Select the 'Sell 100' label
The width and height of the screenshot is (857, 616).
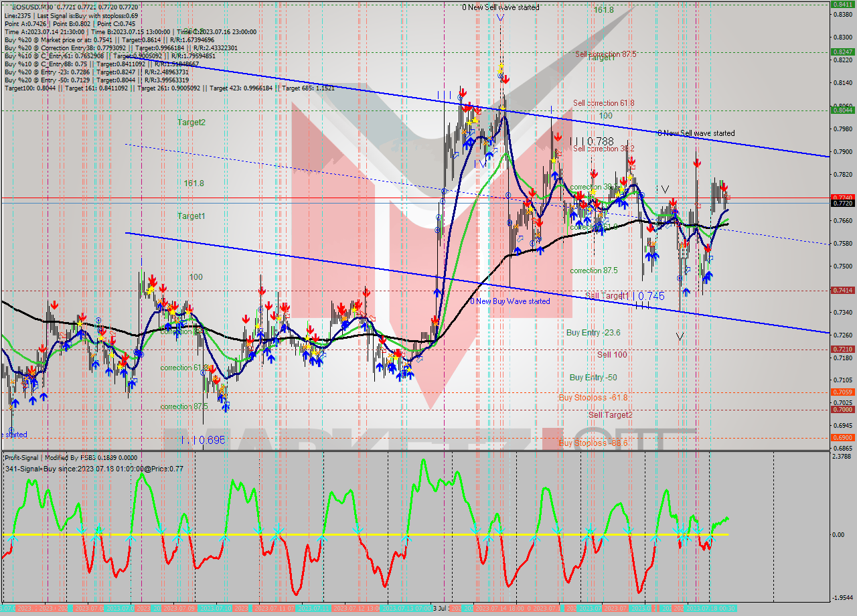point(612,354)
